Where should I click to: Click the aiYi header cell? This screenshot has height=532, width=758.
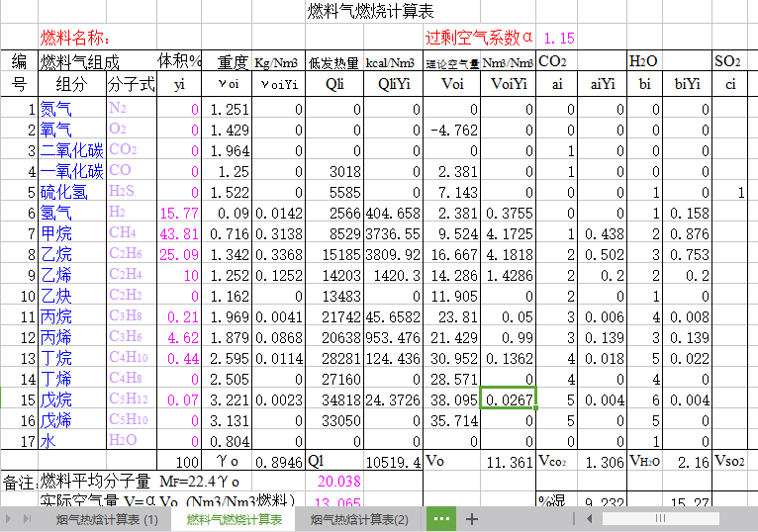[603, 85]
